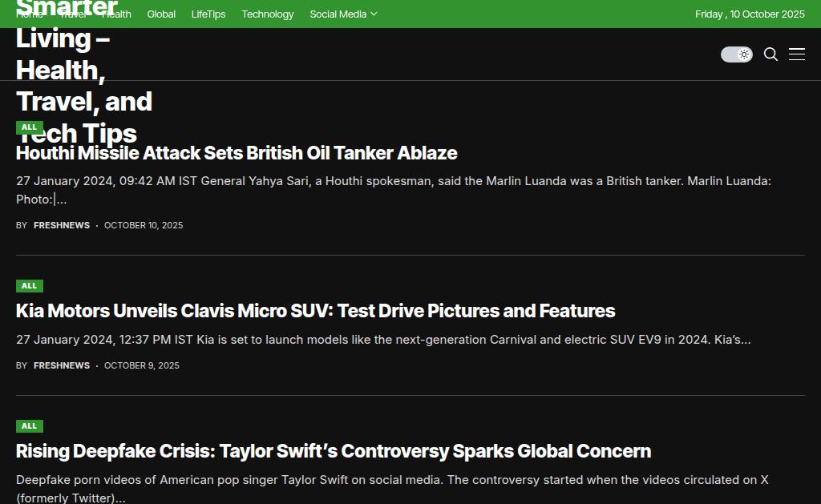This screenshot has width=821, height=504.
Task: Click the ALL tag above the Houthi article
Action: click(30, 127)
